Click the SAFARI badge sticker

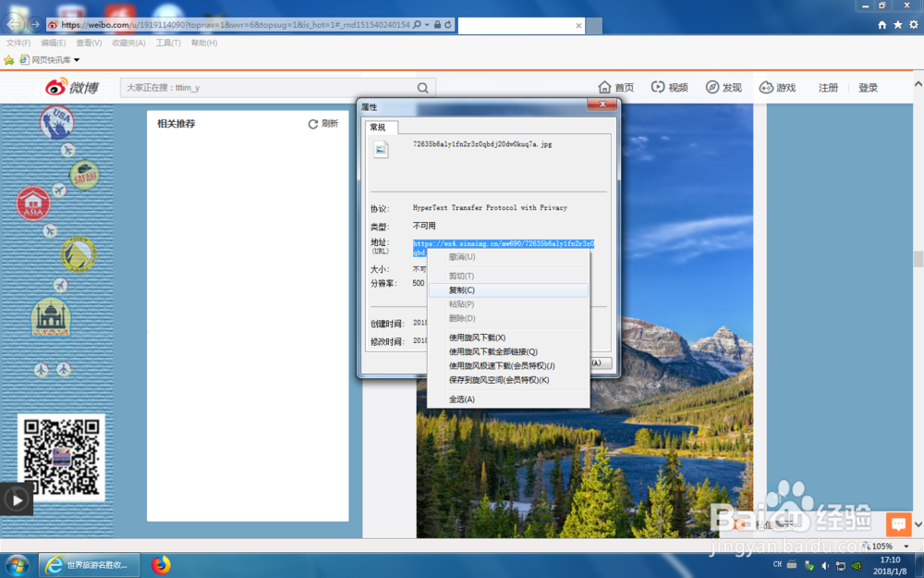pyautogui.click(x=84, y=175)
